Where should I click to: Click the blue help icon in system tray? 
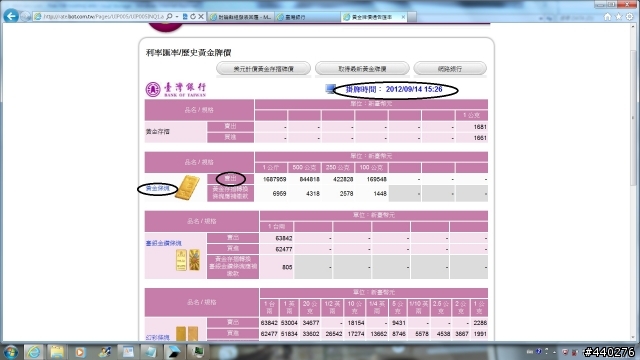pyautogui.click(x=539, y=351)
